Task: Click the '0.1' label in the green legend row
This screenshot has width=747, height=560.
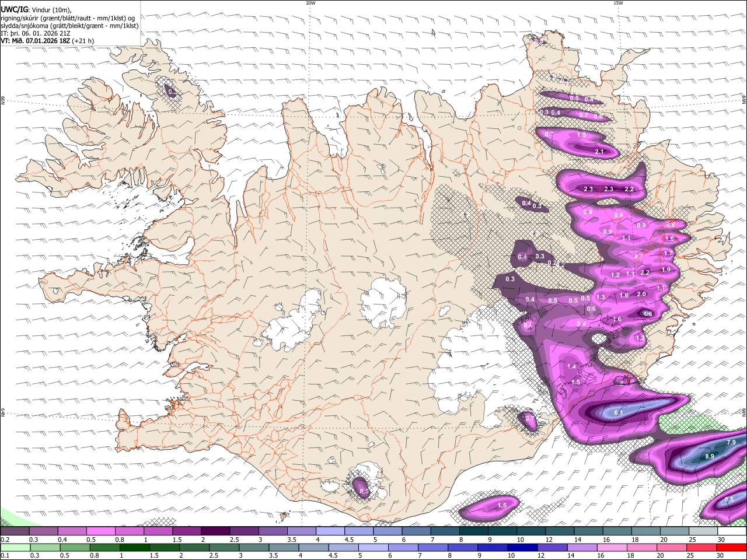Action: click(5, 555)
